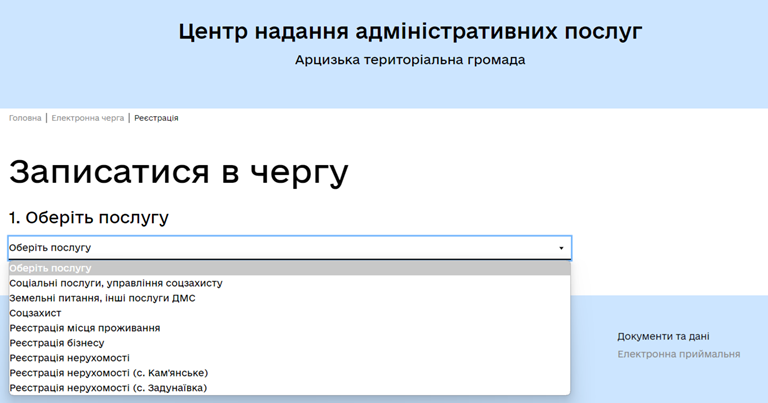The width and height of the screenshot is (768, 403).
Task: Select the highlighted 'Оберіть послугу' placeholder option
Action: coord(289,268)
